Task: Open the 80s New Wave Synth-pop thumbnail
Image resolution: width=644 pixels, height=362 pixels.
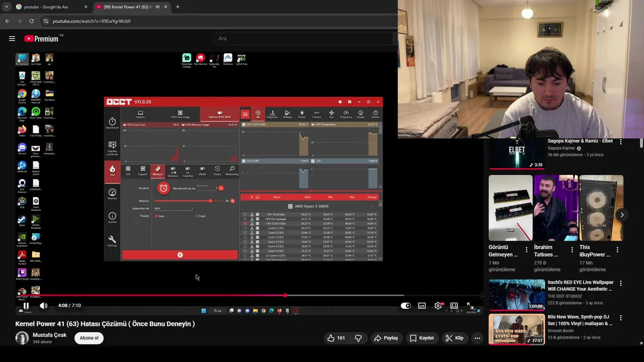Action: coord(517,329)
